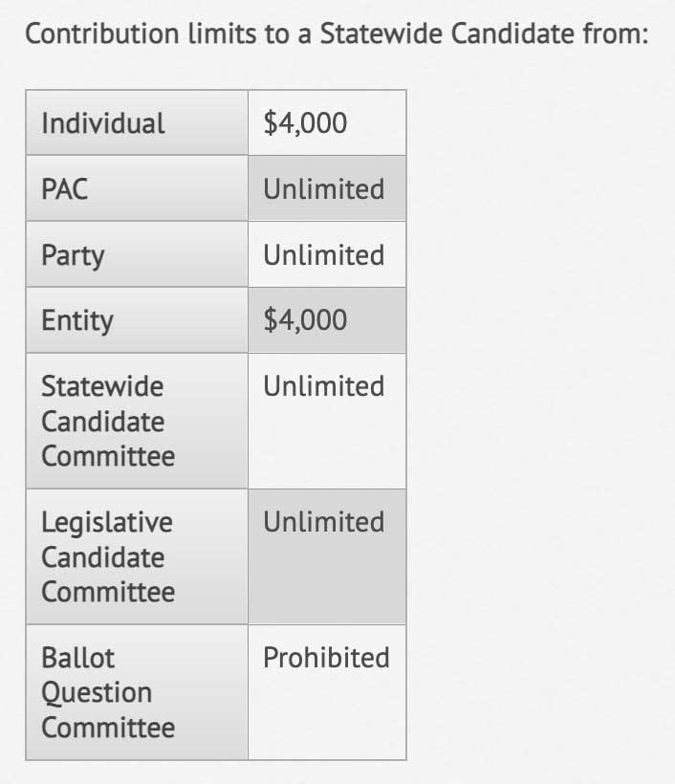Click the Ballot Question Committee label
Image resolution: width=675 pixels, height=784 pixels.
[137, 692]
